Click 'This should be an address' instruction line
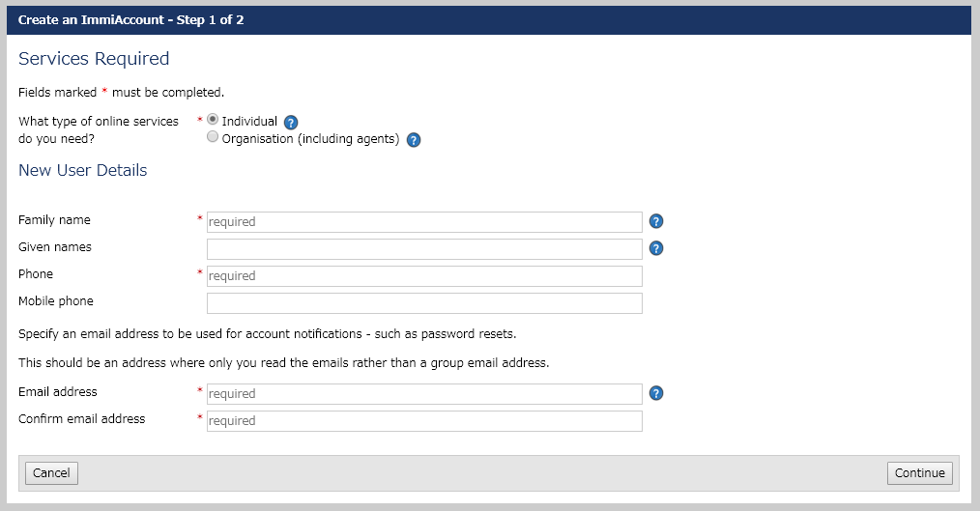 pyautogui.click(x=284, y=363)
